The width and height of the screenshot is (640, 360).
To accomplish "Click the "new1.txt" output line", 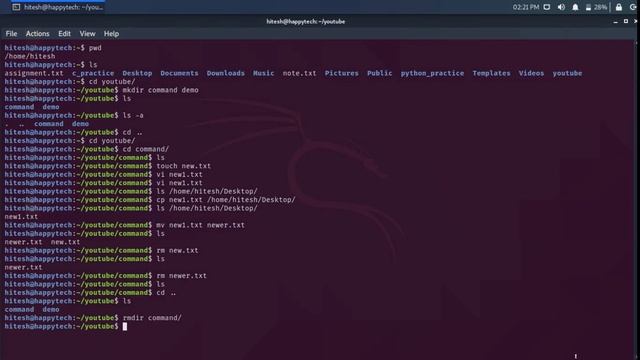I will (21, 217).
